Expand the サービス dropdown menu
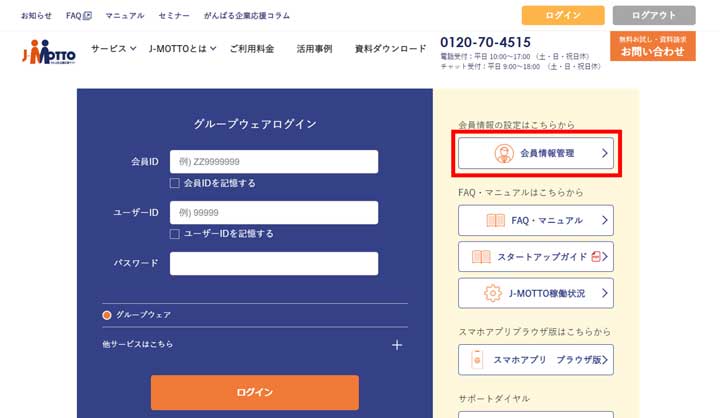The width and height of the screenshot is (720, 418). [113, 48]
